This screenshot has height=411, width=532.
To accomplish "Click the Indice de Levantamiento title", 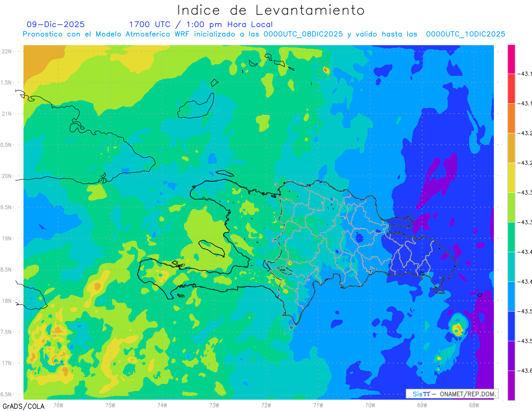I will pos(270,10).
